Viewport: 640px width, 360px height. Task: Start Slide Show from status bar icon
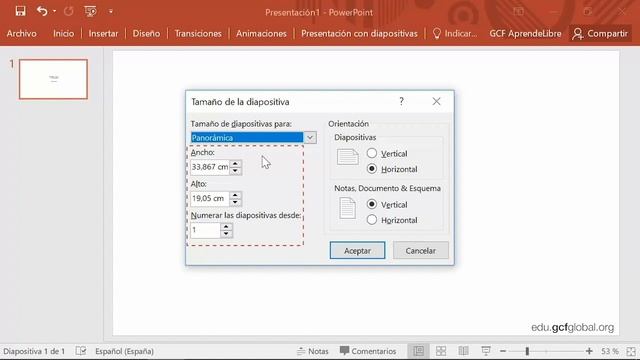pos(486,351)
